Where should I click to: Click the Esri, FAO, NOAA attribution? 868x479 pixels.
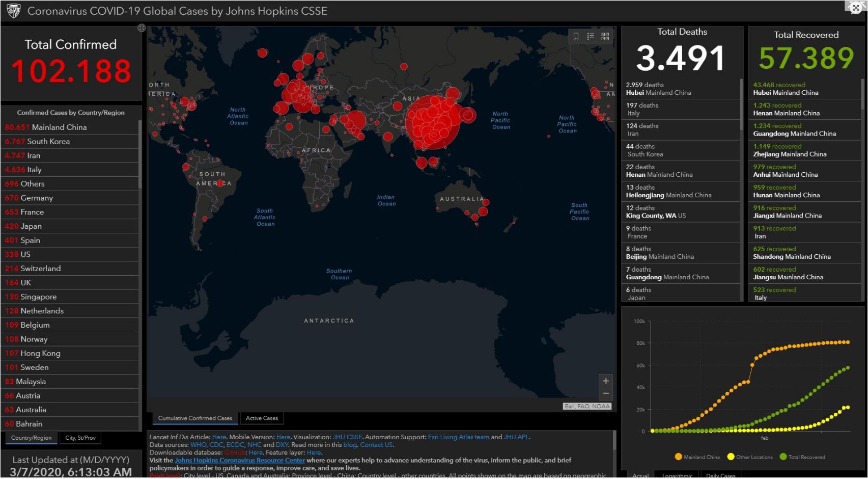(x=587, y=406)
